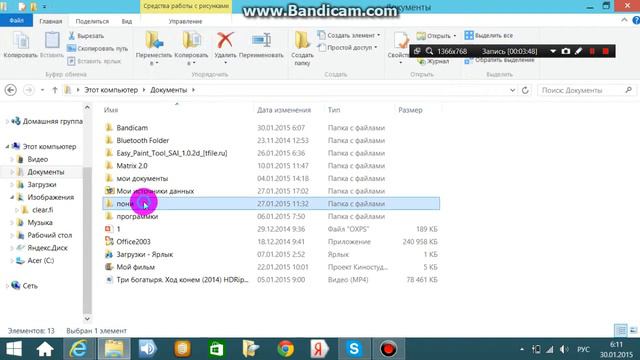Switch to the Поделиться ribbon tab
This screenshot has height=360, width=640.
(x=92, y=21)
